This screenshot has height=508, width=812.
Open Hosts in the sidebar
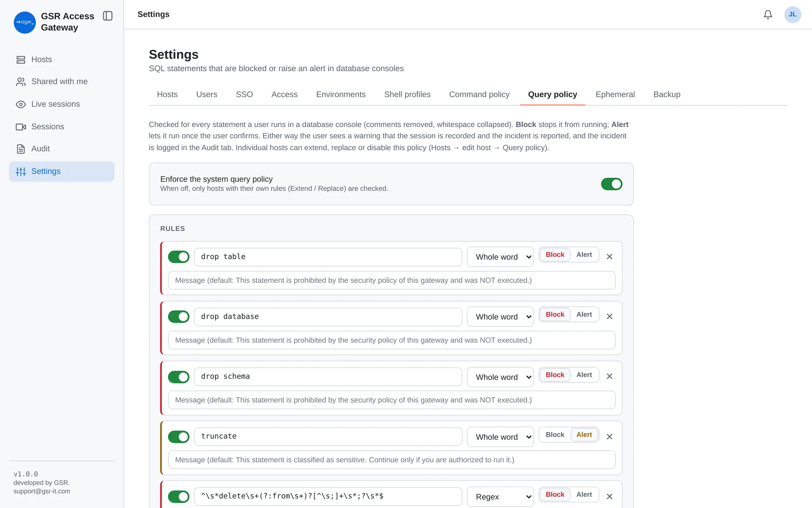[62, 60]
